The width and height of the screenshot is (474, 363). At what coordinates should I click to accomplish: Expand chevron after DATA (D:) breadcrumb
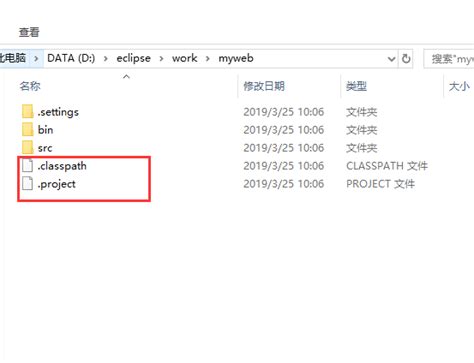tap(106, 59)
